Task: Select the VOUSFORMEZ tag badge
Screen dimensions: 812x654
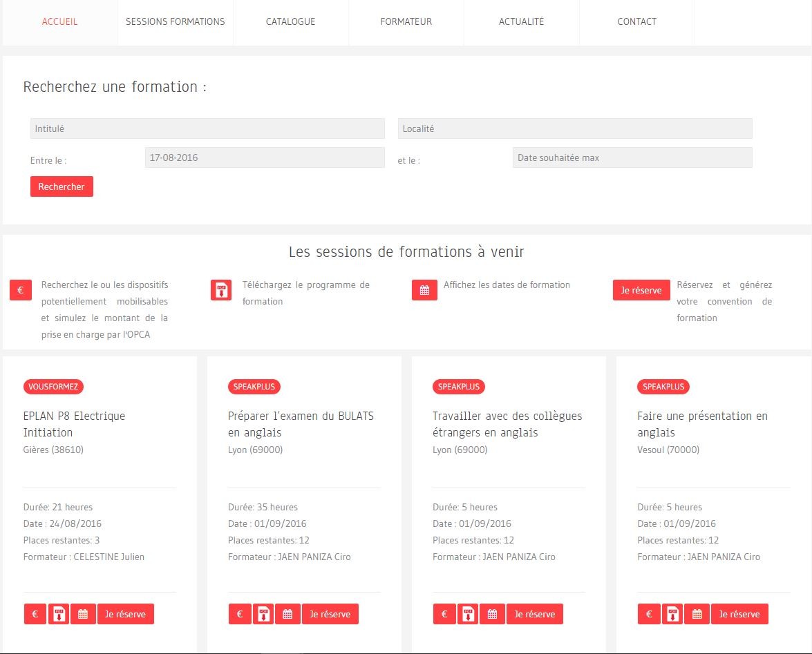Action: [x=53, y=387]
